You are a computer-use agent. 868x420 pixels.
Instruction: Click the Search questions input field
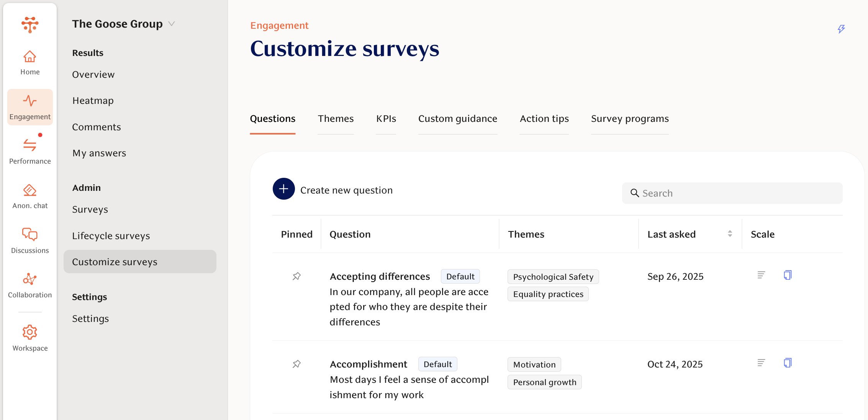[x=732, y=193]
